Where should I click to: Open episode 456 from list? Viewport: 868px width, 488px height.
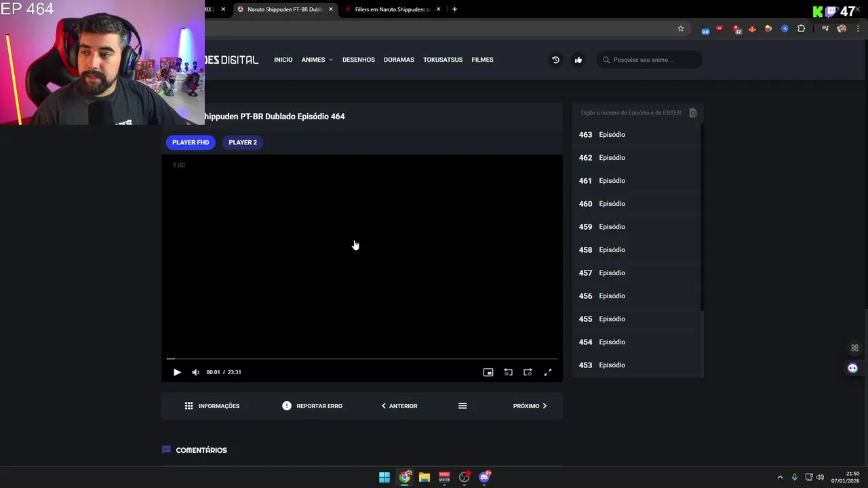pyautogui.click(x=635, y=296)
